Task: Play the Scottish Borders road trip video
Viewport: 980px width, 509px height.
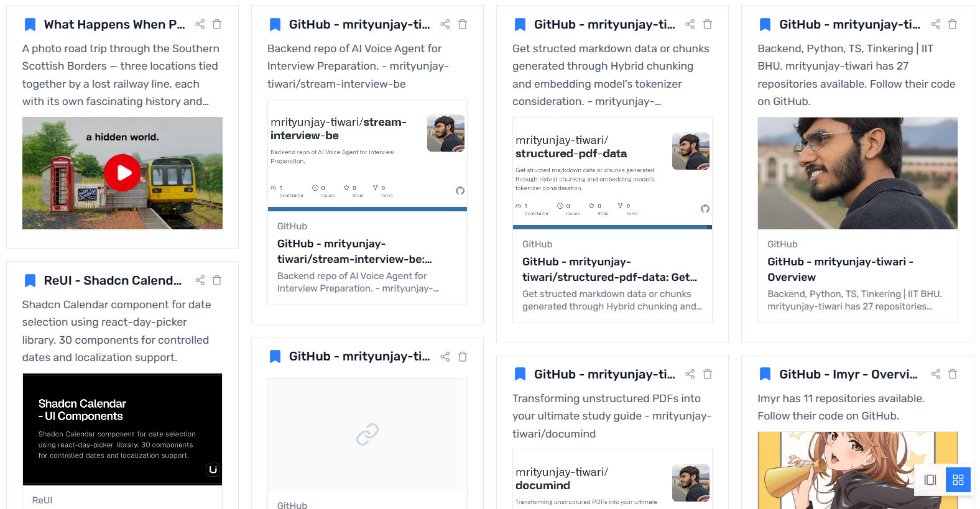Action: pyautogui.click(x=122, y=173)
